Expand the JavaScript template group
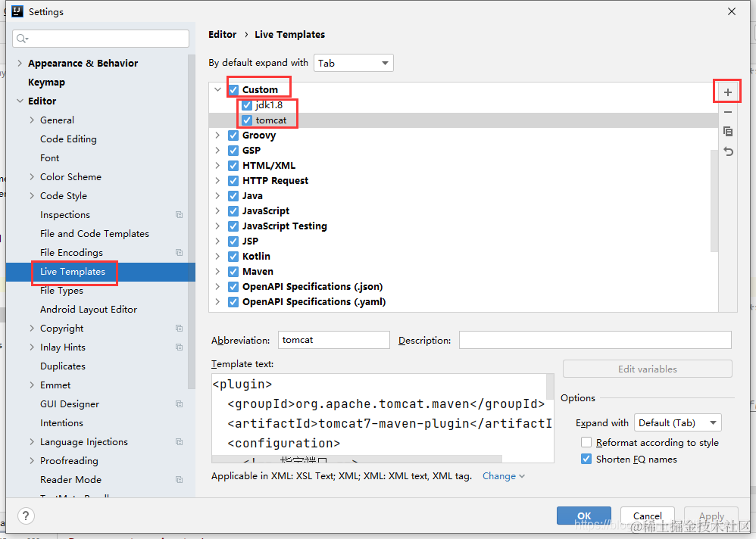The height and width of the screenshot is (539, 756). (x=217, y=211)
